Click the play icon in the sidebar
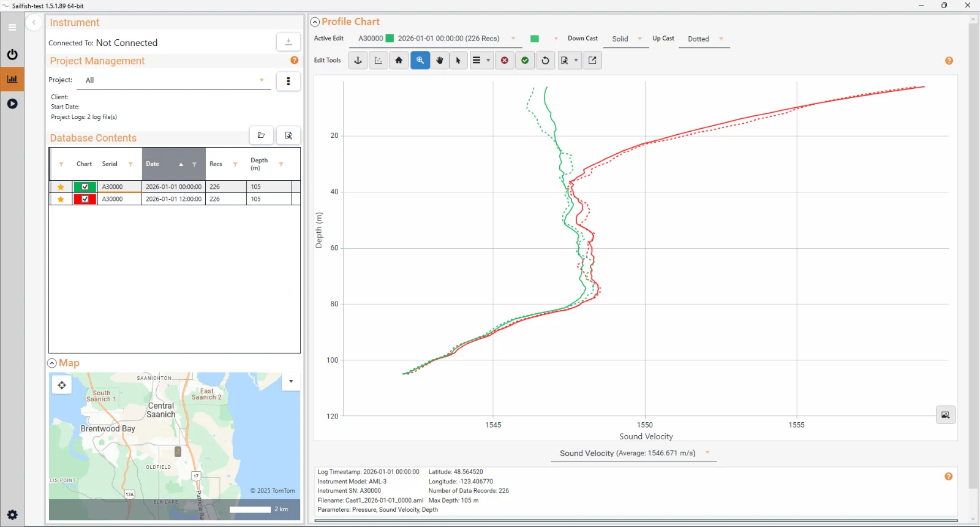Screen dimensions: 980x527 [12, 104]
